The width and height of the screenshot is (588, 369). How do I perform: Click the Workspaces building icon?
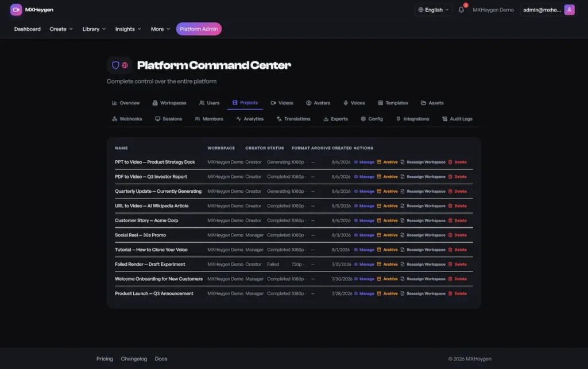[155, 103]
